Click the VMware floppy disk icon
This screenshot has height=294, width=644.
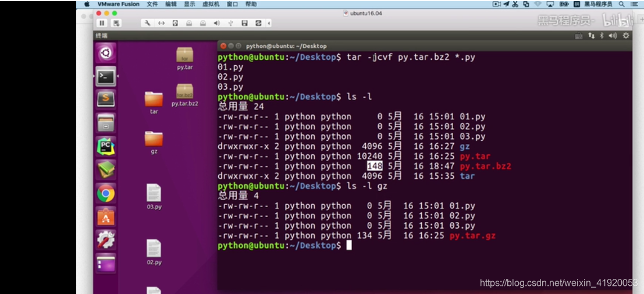pyautogui.click(x=244, y=23)
